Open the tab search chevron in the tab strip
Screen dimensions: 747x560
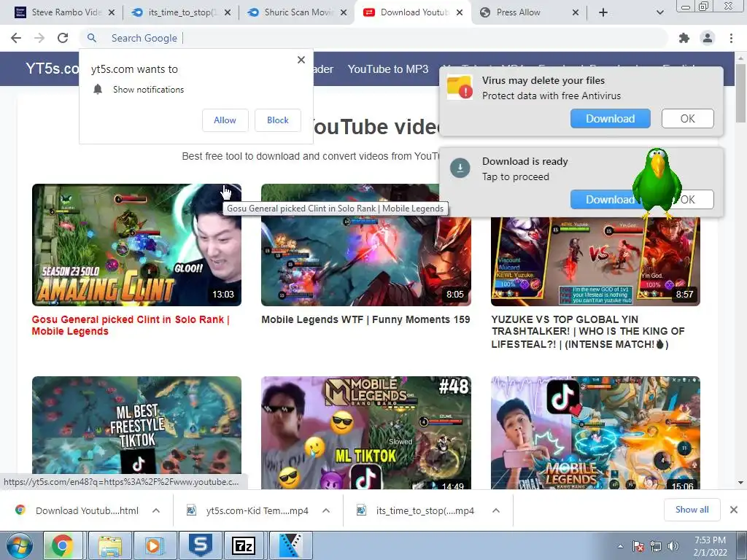[x=659, y=12]
